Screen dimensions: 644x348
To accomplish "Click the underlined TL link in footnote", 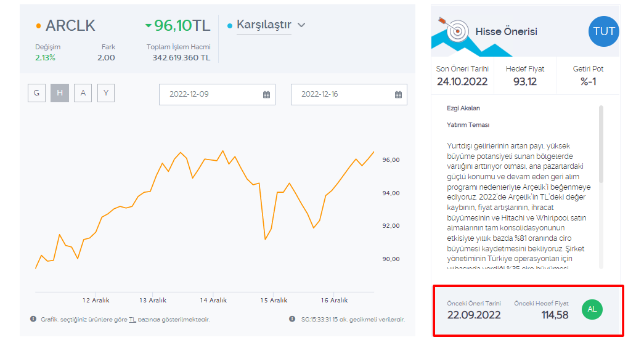I will [132, 319].
